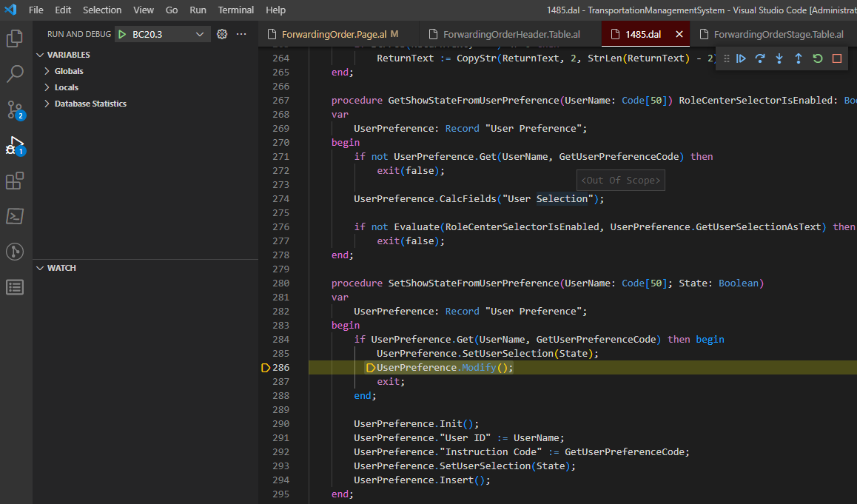Click procedure name GetShowStateFromUserPreference
Viewport: 857px width, 504px height.
pos(474,101)
